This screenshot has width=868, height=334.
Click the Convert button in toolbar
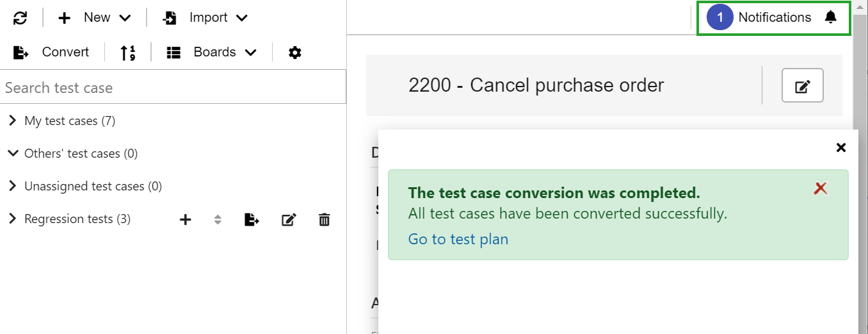(x=52, y=53)
